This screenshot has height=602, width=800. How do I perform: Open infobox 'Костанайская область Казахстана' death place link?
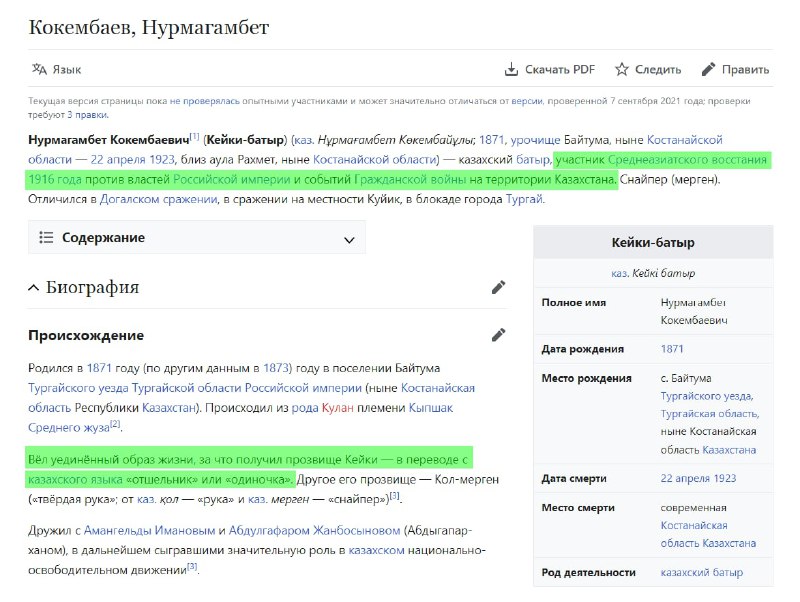pyautogui.click(x=708, y=535)
